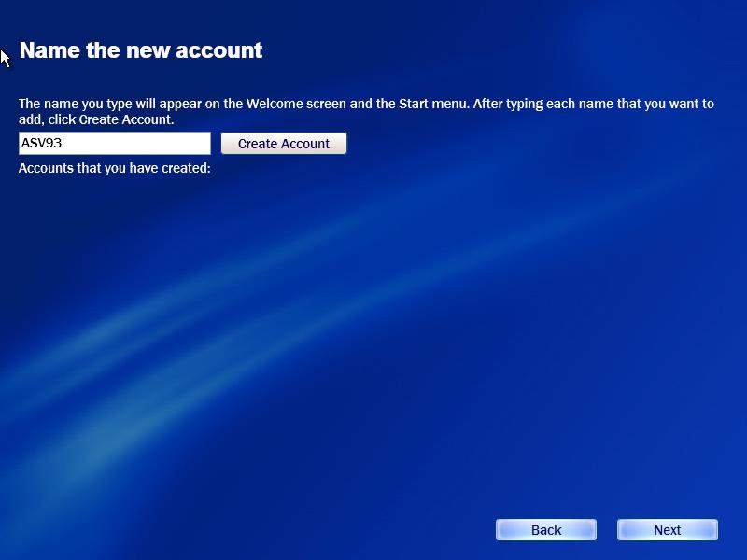Advance the wizard with the Next button

[x=667, y=530]
